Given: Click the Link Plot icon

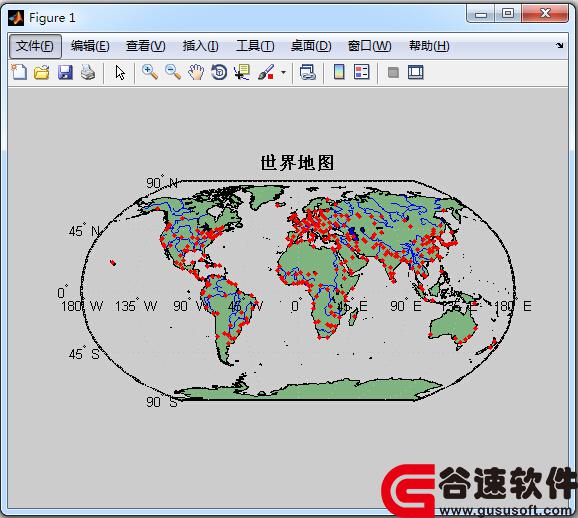Looking at the screenshot, I should tap(308, 72).
